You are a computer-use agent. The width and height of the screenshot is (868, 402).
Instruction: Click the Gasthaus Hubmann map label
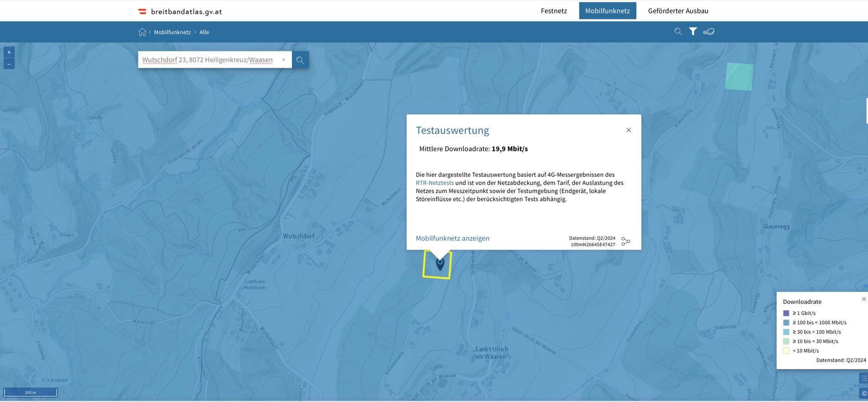pyautogui.click(x=255, y=284)
